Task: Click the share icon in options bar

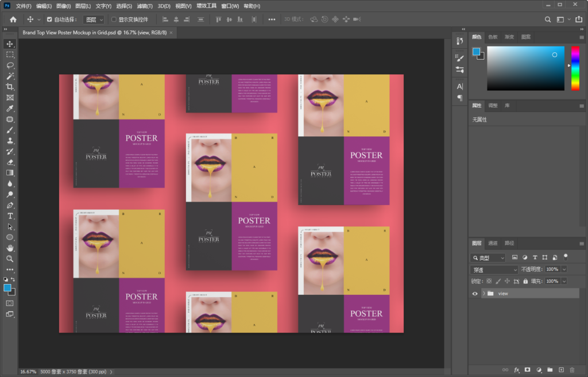Action: (x=579, y=20)
